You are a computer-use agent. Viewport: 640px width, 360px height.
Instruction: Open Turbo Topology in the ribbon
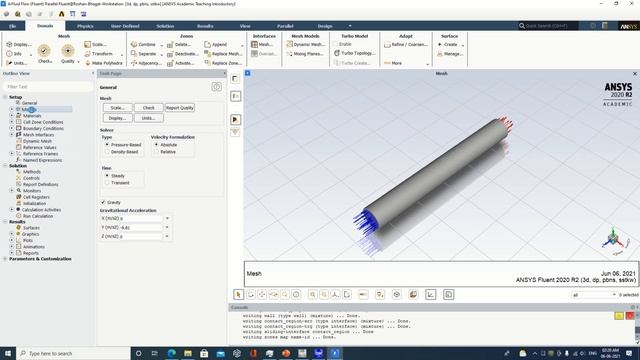[x=355, y=53]
